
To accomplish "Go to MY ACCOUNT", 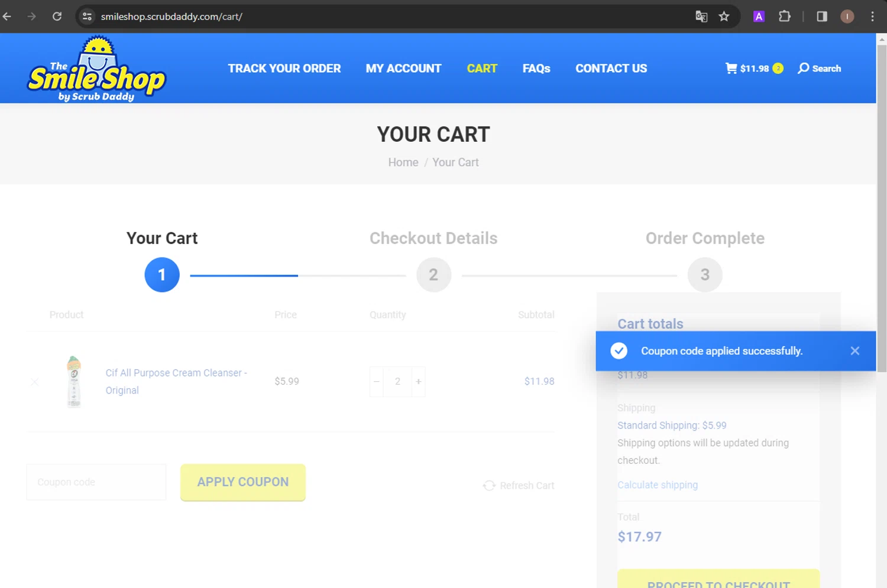I will [x=403, y=69].
